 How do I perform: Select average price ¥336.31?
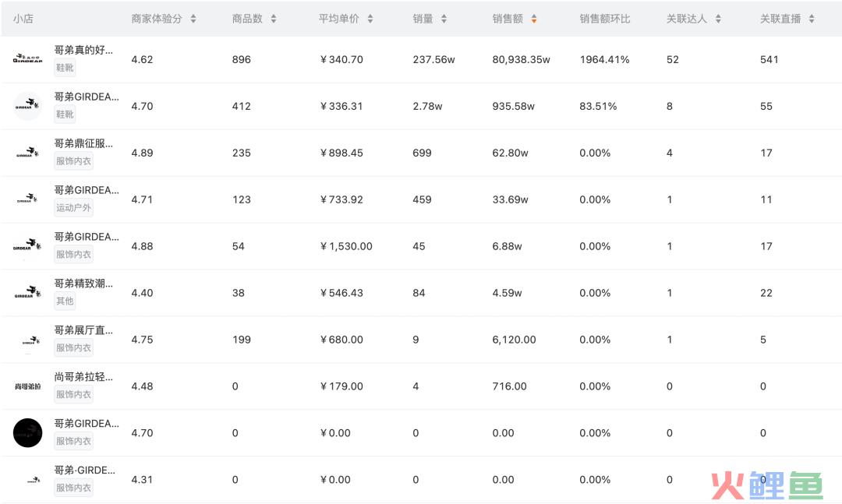[341, 106]
